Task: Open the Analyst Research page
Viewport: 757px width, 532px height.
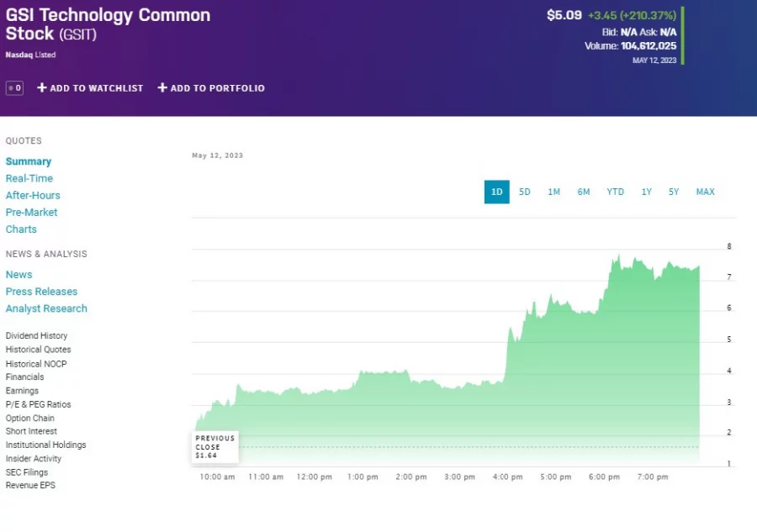Action: click(46, 308)
